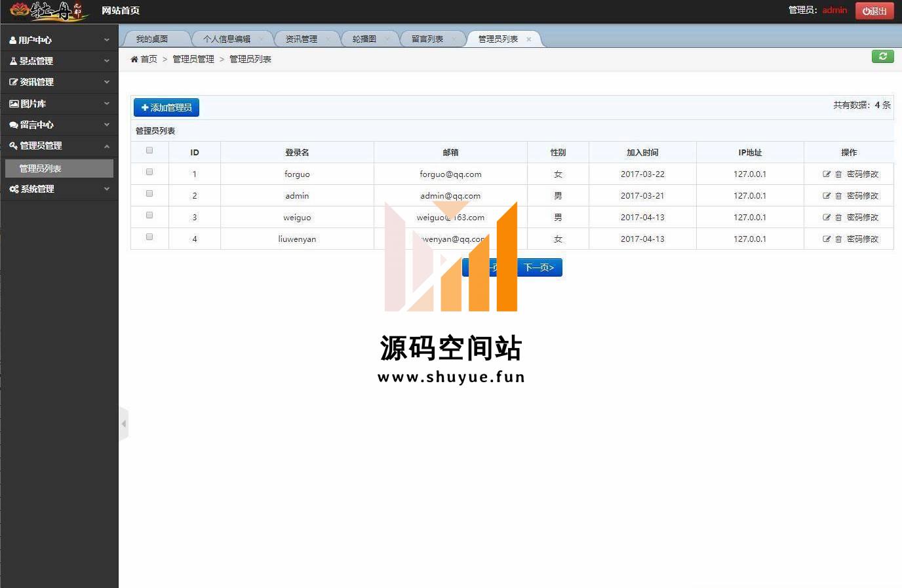Click the login name weiguo
The height and width of the screenshot is (588, 902).
tap(297, 218)
